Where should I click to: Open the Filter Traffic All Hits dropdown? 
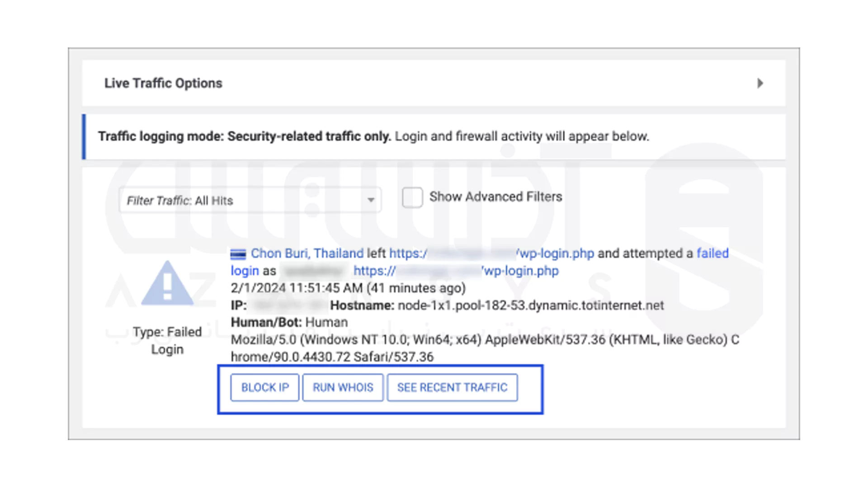(x=250, y=200)
